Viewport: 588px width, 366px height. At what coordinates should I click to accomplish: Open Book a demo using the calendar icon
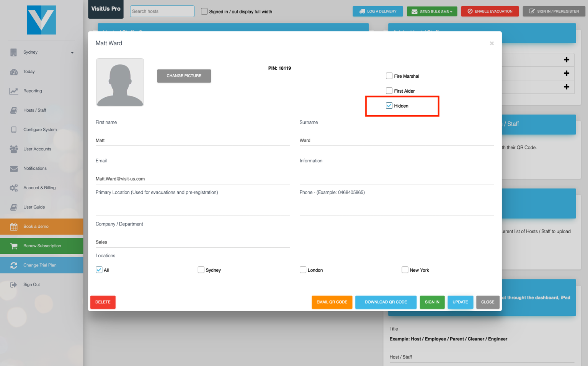[14, 226]
